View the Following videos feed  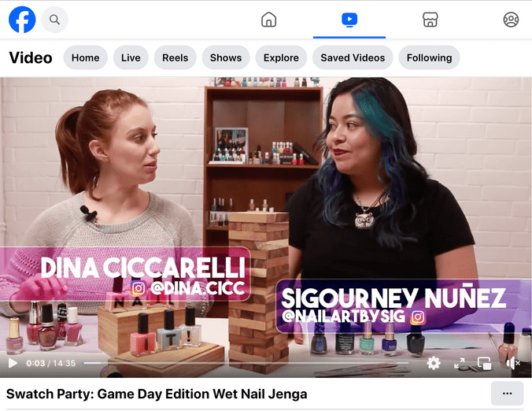pyautogui.click(x=429, y=57)
